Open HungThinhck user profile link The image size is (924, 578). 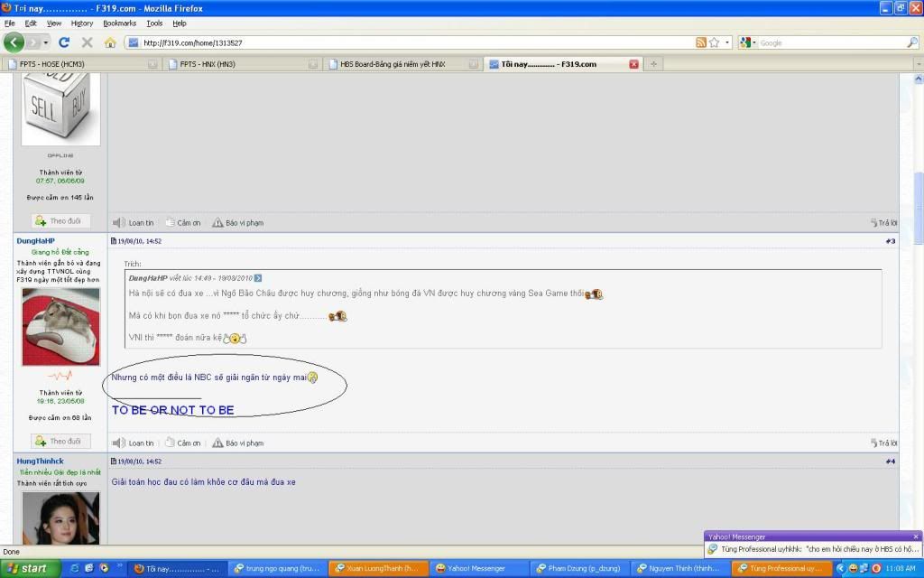40,461
